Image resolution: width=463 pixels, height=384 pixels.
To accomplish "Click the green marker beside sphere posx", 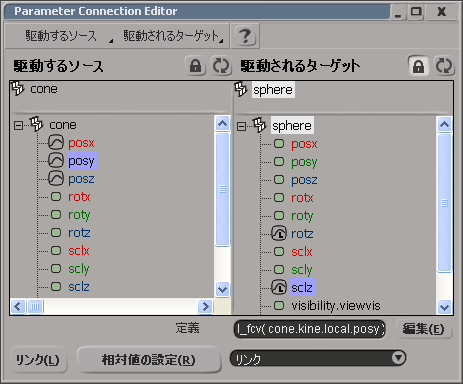I will (279, 144).
